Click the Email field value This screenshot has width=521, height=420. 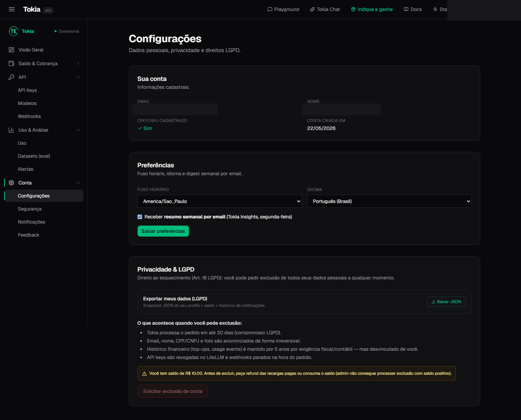[175, 109]
